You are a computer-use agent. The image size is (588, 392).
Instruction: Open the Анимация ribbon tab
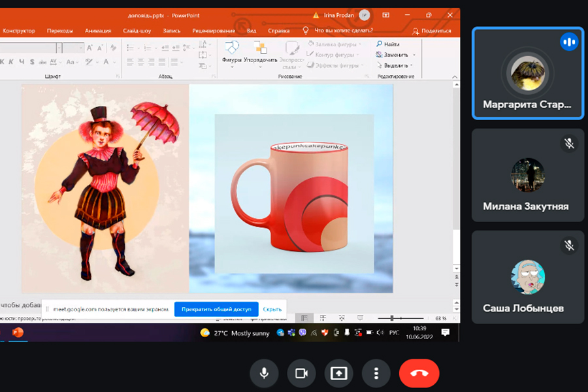(x=97, y=31)
